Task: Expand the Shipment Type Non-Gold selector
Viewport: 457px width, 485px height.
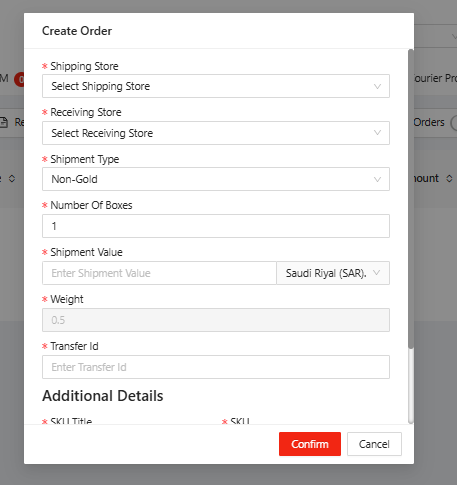Action: click(x=216, y=179)
